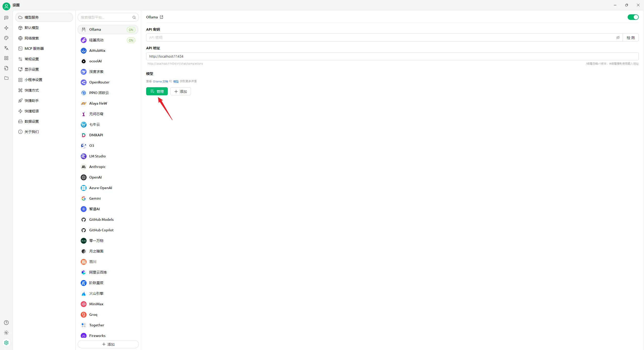Select MCP 服务器 settings menu
Viewport: 644px width, 350px height.
34,49
